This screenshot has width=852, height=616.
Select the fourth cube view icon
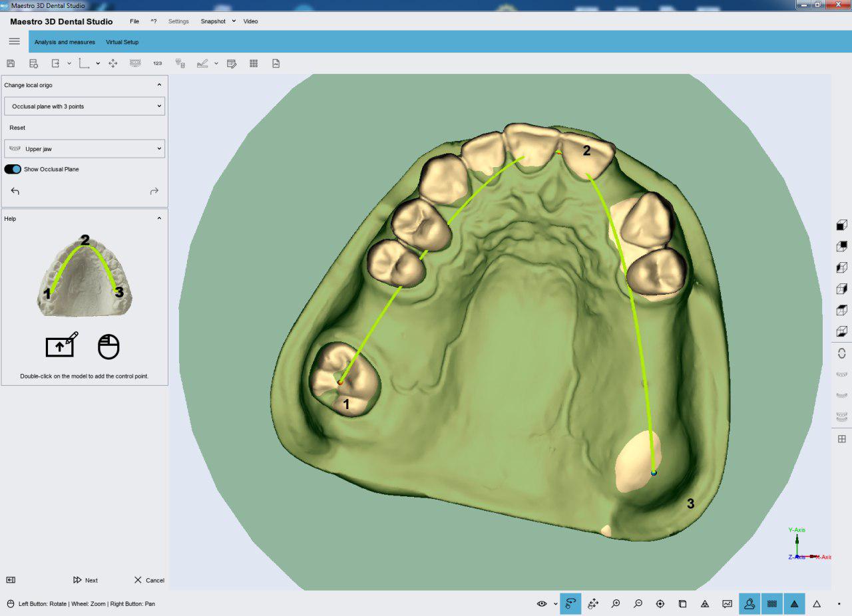[841, 289]
